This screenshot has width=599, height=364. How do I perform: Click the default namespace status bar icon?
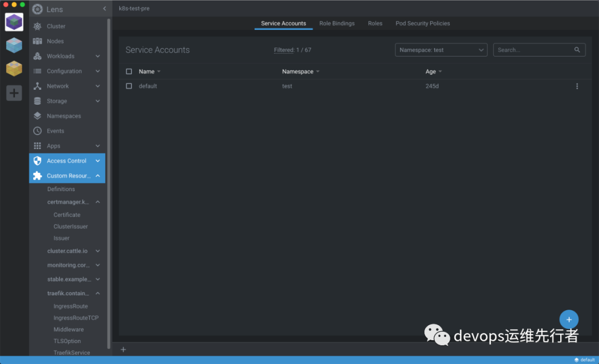pos(576,360)
